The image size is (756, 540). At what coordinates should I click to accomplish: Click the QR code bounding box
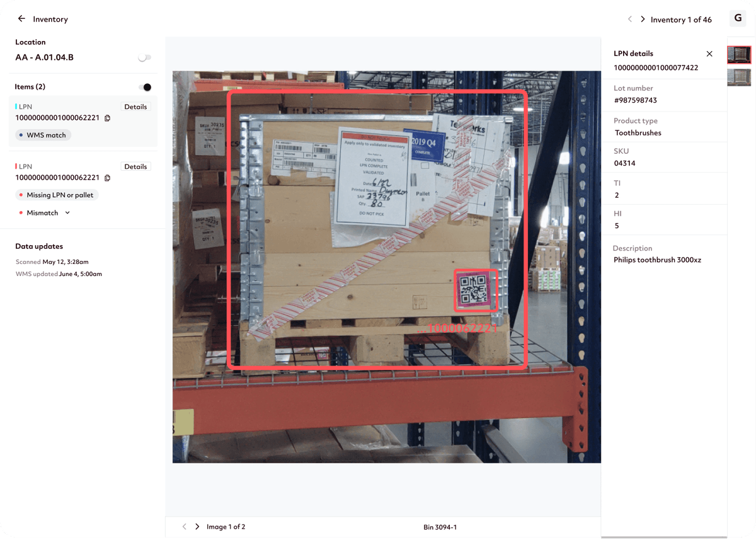click(x=476, y=290)
